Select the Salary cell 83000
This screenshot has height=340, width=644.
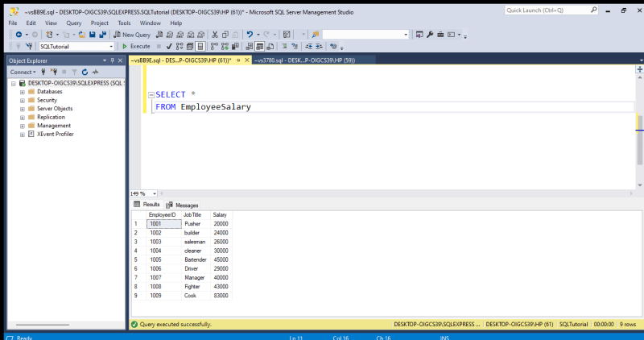[221, 296]
